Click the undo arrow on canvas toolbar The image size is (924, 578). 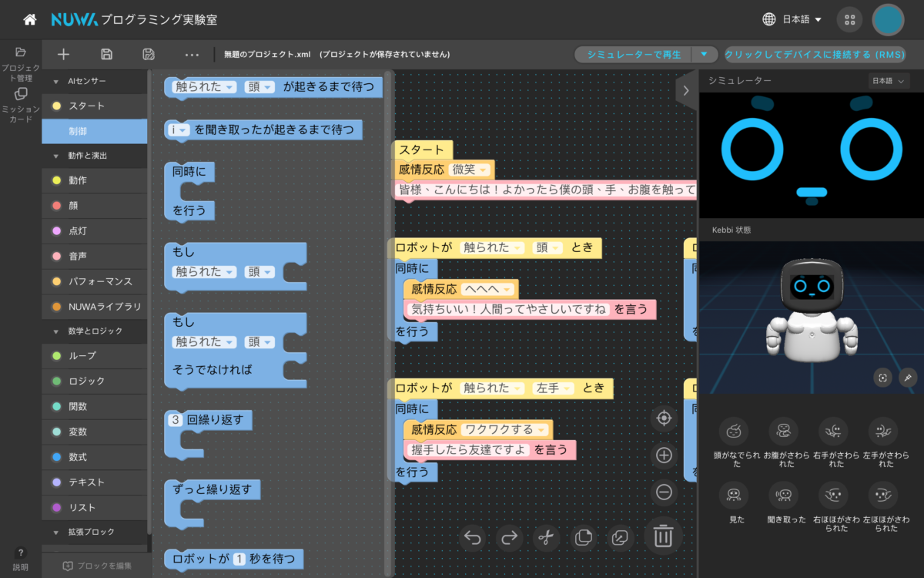click(473, 537)
